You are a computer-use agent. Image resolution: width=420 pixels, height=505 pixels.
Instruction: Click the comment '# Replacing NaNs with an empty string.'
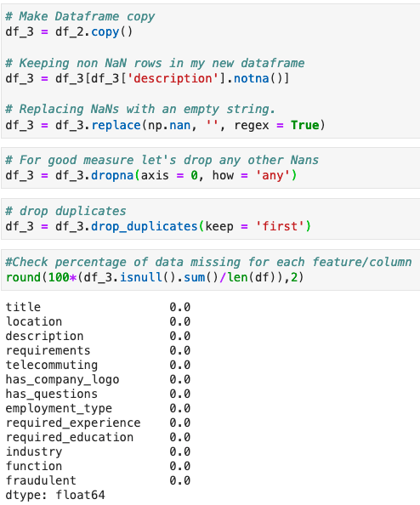click(x=140, y=109)
